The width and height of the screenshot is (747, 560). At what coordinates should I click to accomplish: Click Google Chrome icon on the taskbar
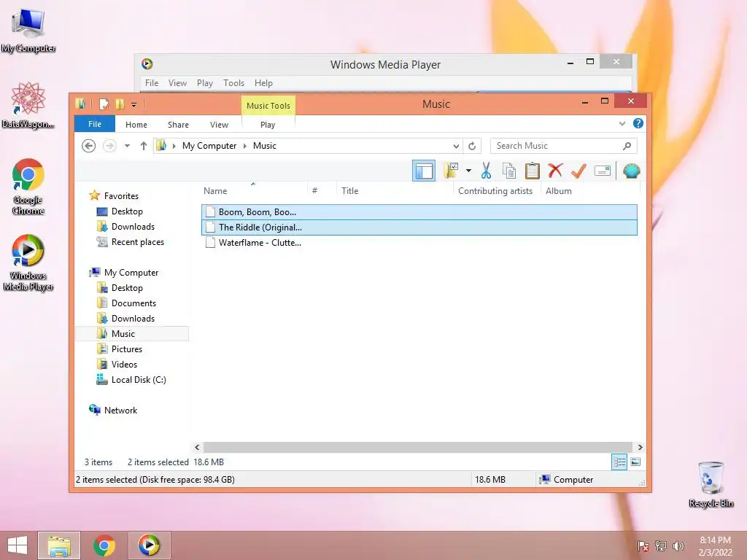pyautogui.click(x=104, y=545)
